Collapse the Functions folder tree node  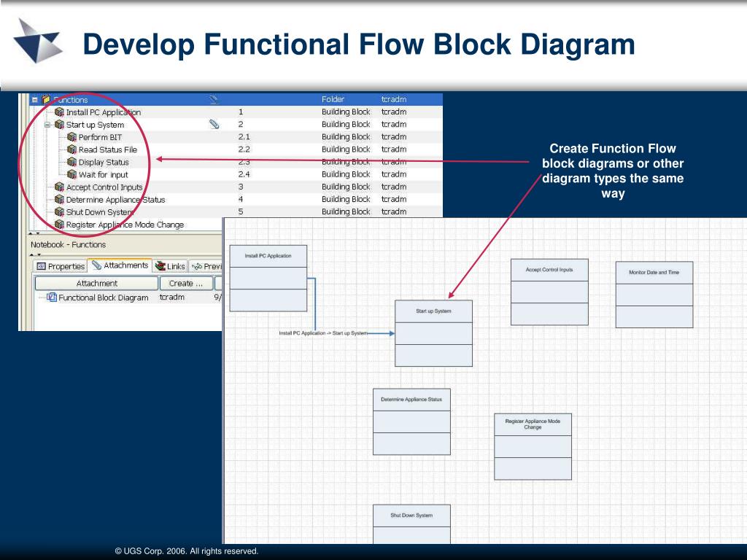tap(34, 99)
